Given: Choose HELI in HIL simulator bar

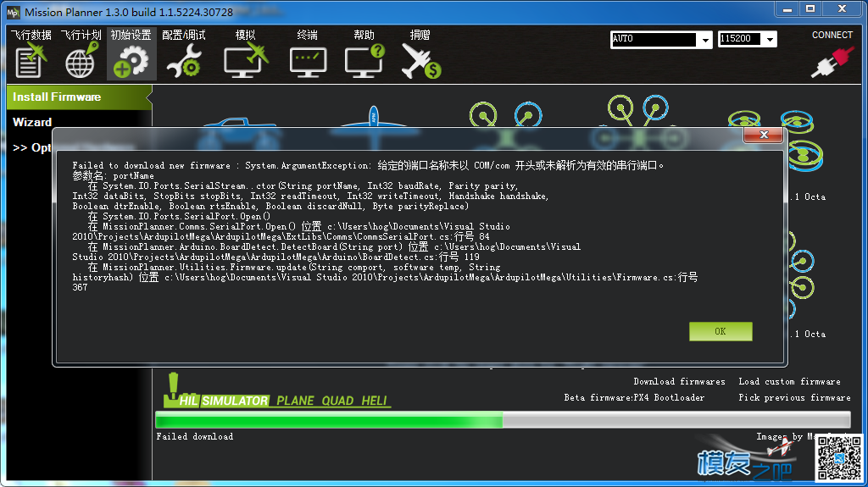Looking at the screenshot, I should point(374,401).
